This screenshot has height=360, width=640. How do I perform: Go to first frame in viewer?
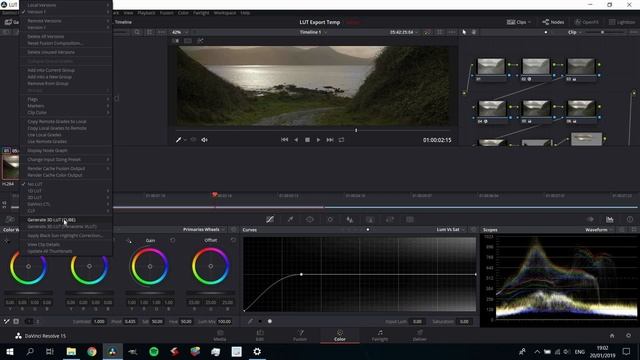(284, 140)
